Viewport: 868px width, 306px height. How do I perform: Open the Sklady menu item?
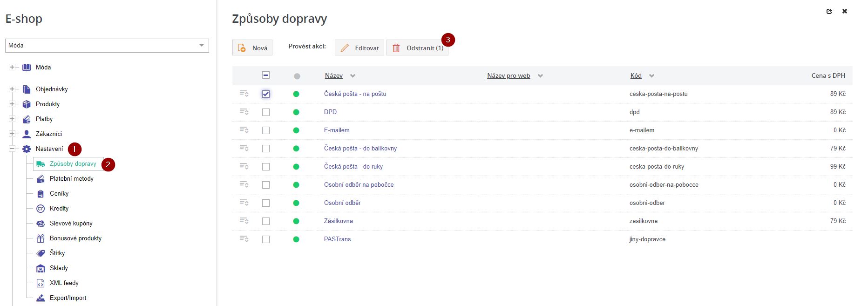[59, 268]
